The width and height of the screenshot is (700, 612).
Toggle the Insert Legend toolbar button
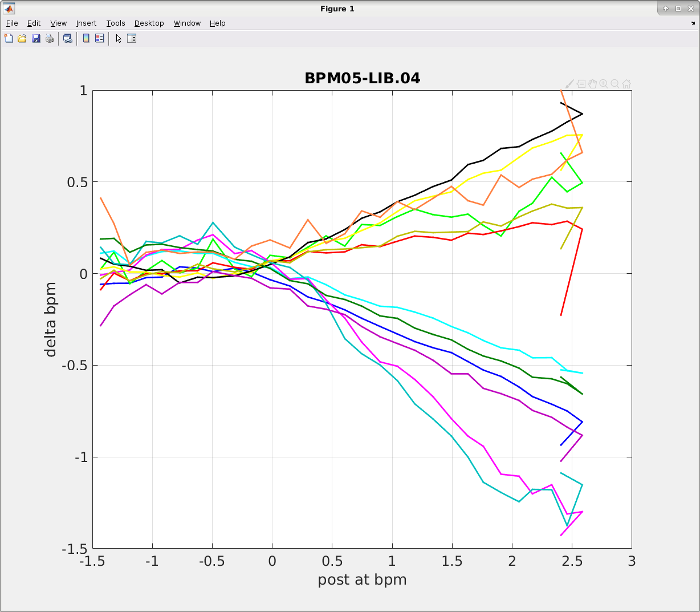100,38
